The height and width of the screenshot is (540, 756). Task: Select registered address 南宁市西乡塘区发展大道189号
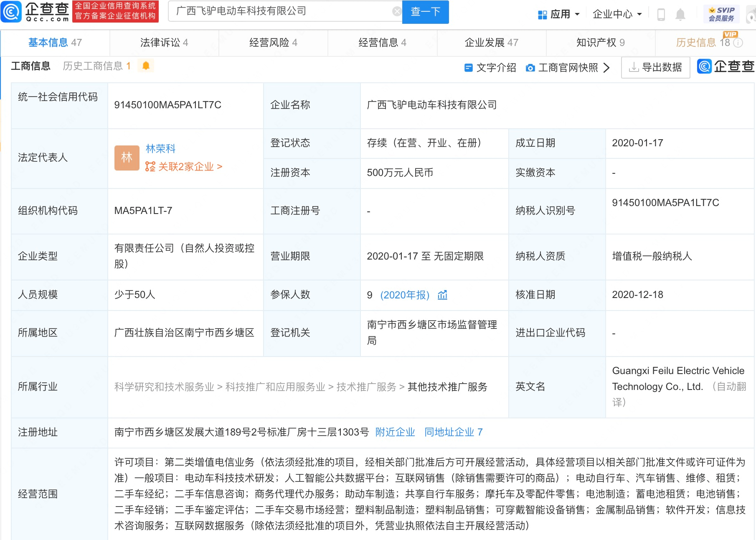pyautogui.click(x=241, y=432)
